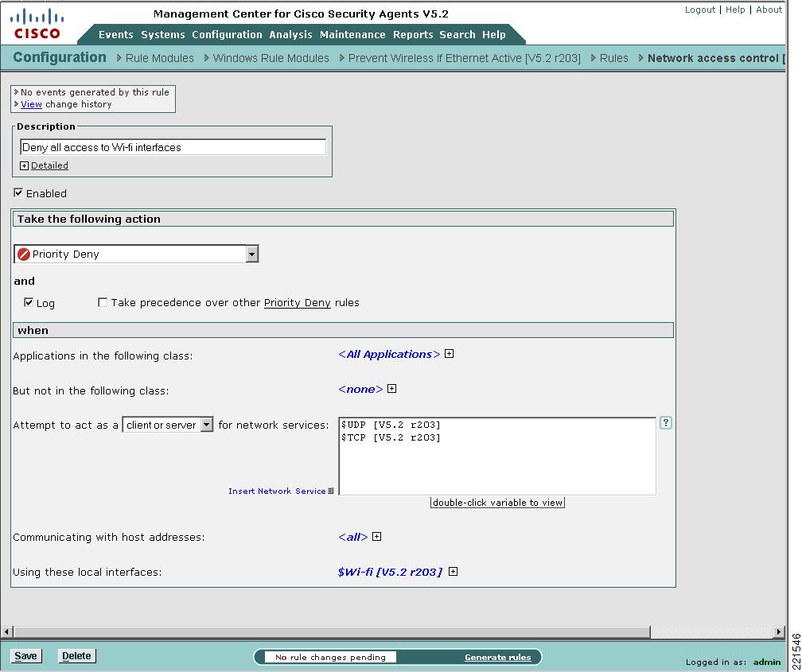The width and height of the screenshot is (802, 672).
Task: Expand host addresses all selector
Action: (x=377, y=537)
